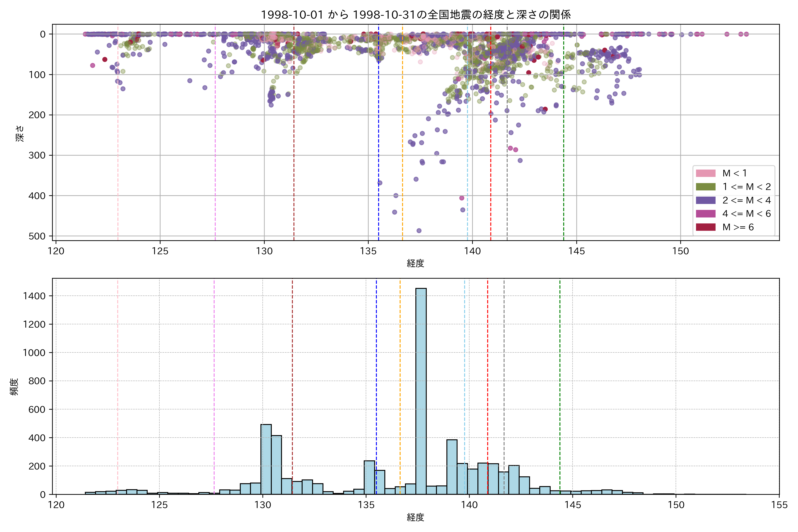Screen dimensions: 798x532
Task: Click the chart title at the top
Action: (416, 15)
